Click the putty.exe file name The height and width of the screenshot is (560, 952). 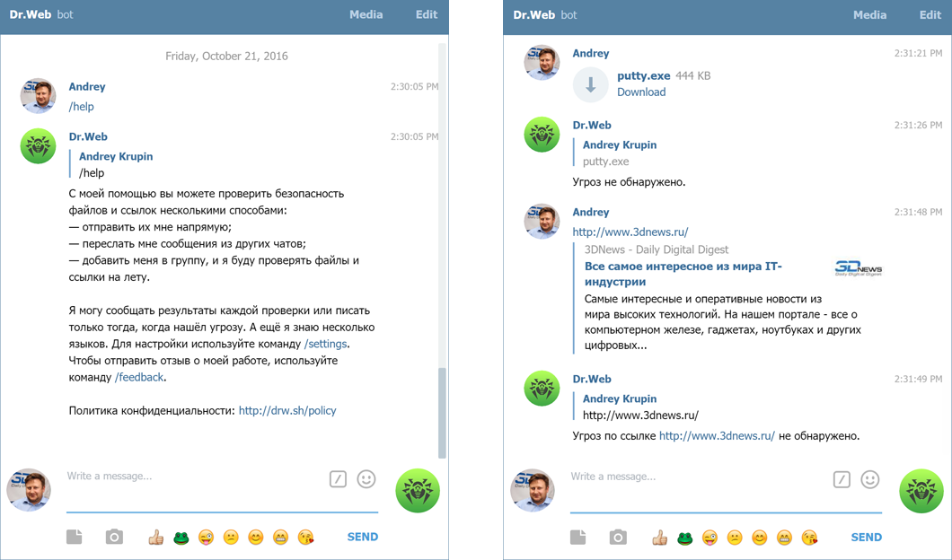(x=644, y=76)
